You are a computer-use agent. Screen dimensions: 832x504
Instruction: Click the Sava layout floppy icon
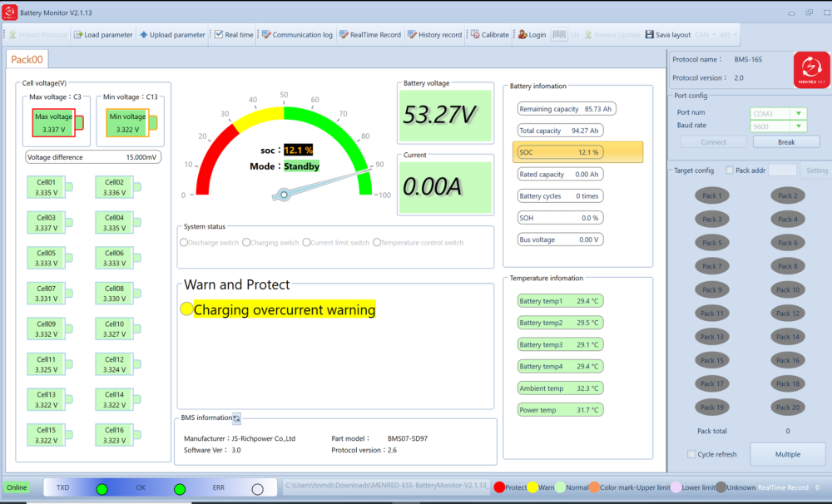(x=650, y=34)
